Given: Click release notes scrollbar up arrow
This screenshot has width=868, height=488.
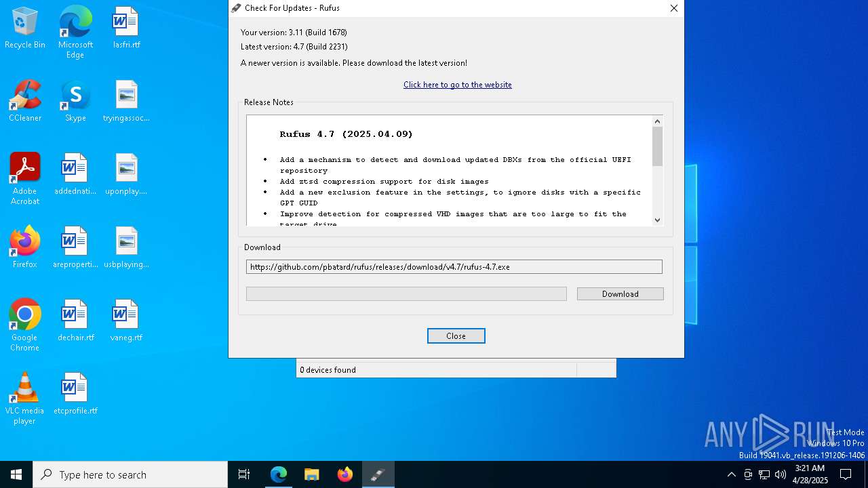Looking at the screenshot, I should (657, 121).
